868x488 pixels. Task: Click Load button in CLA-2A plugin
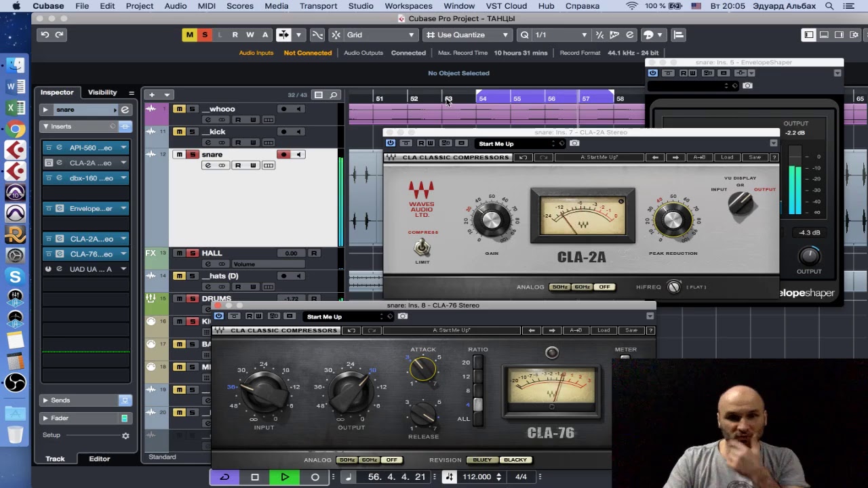pyautogui.click(x=727, y=157)
